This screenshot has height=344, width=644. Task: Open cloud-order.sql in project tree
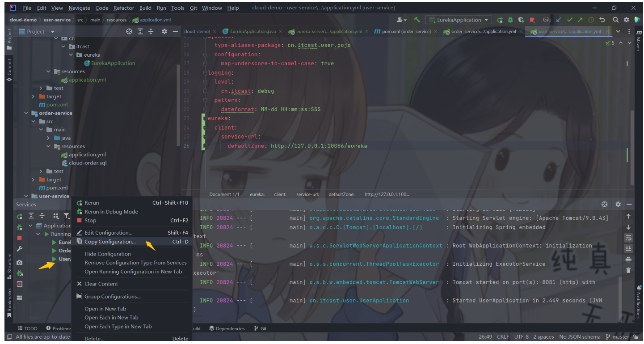tap(88, 163)
